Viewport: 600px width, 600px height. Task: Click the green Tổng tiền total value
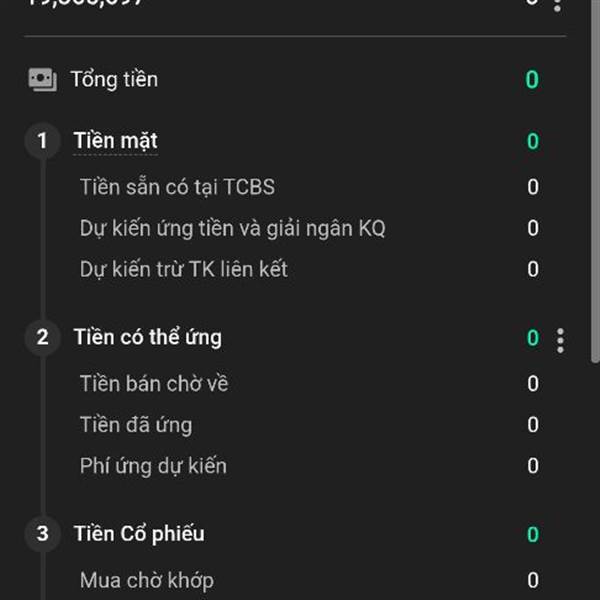pyautogui.click(x=532, y=80)
